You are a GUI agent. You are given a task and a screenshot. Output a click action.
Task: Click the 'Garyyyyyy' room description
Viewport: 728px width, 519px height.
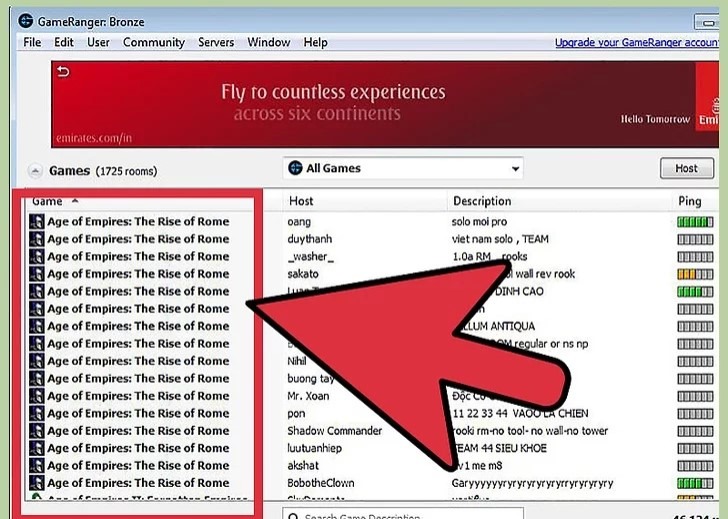click(532, 484)
